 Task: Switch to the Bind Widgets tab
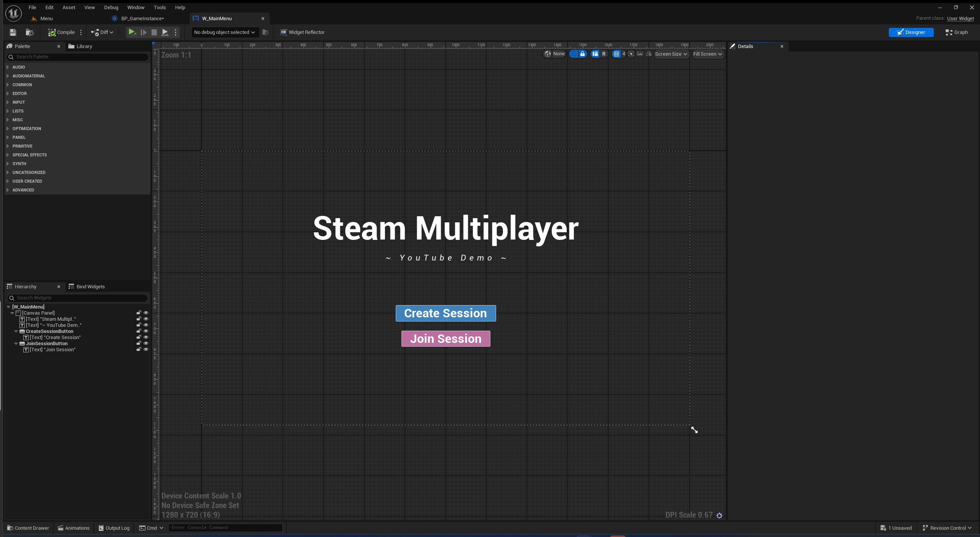point(87,286)
